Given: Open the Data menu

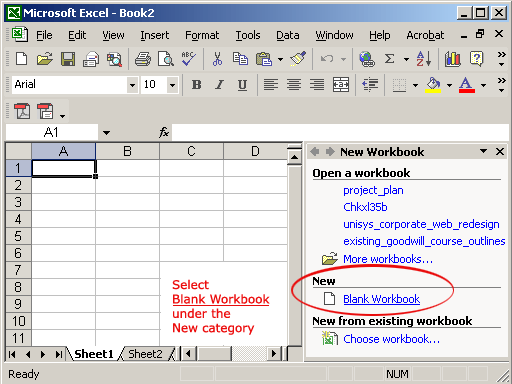Looking at the screenshot, I should 288,35.
